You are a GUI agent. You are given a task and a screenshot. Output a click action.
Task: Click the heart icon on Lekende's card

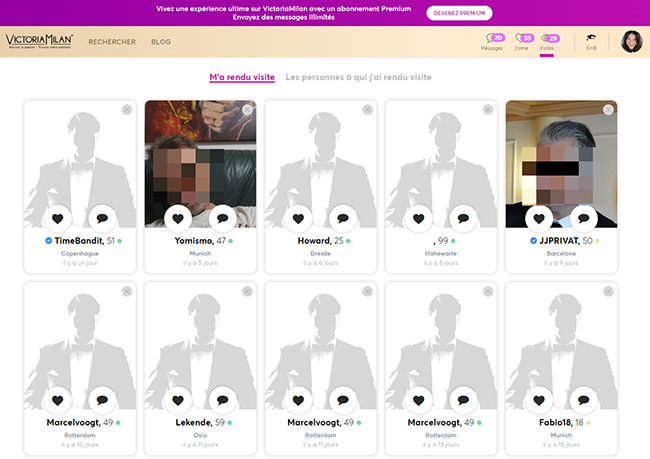178,400
